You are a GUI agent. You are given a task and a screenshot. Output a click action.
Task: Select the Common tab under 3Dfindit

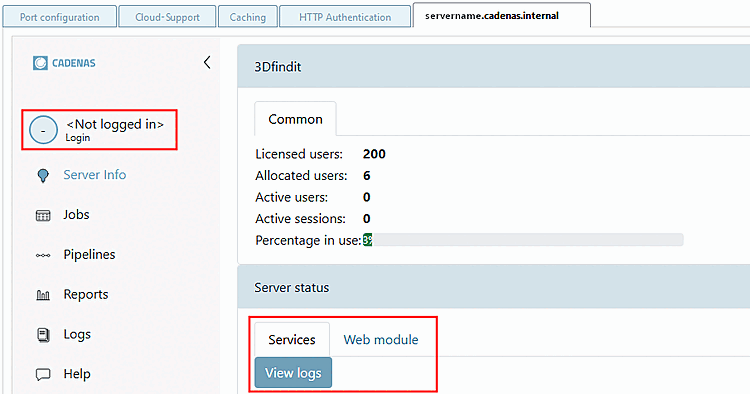pos(295,119)
